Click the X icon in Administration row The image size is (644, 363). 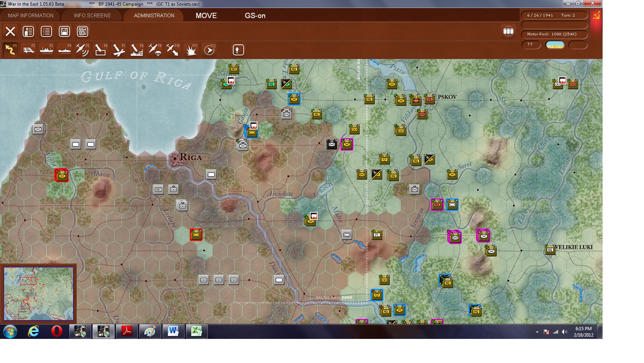[x=10, y=31]
